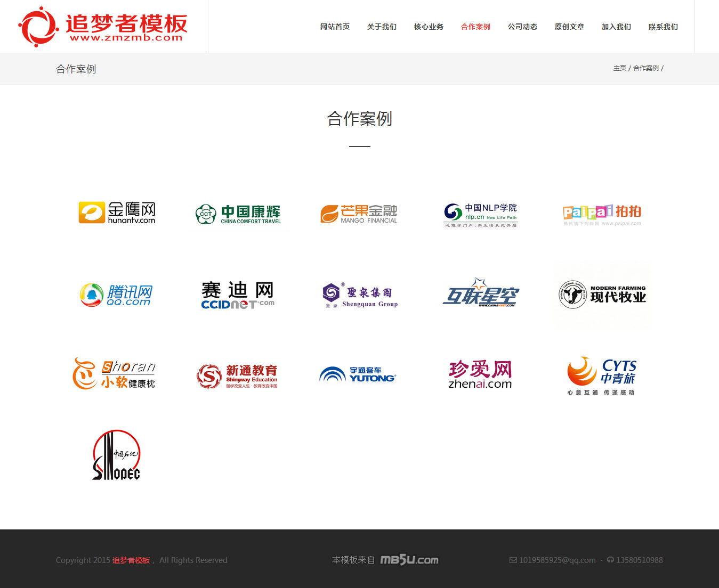Open the 赛迪网 CCIDNET logo
Image resolution: width=719 pixels, height=588 pixels.
[238, 295]
